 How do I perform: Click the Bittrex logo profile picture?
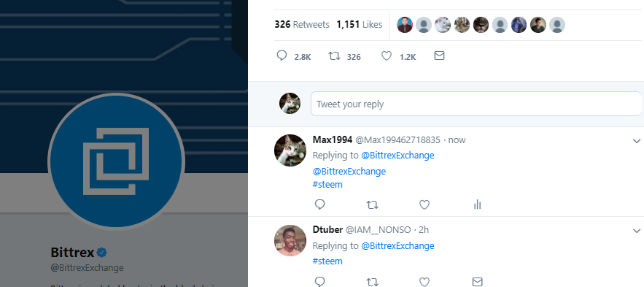pyautogui.click(x=116, y=161)
